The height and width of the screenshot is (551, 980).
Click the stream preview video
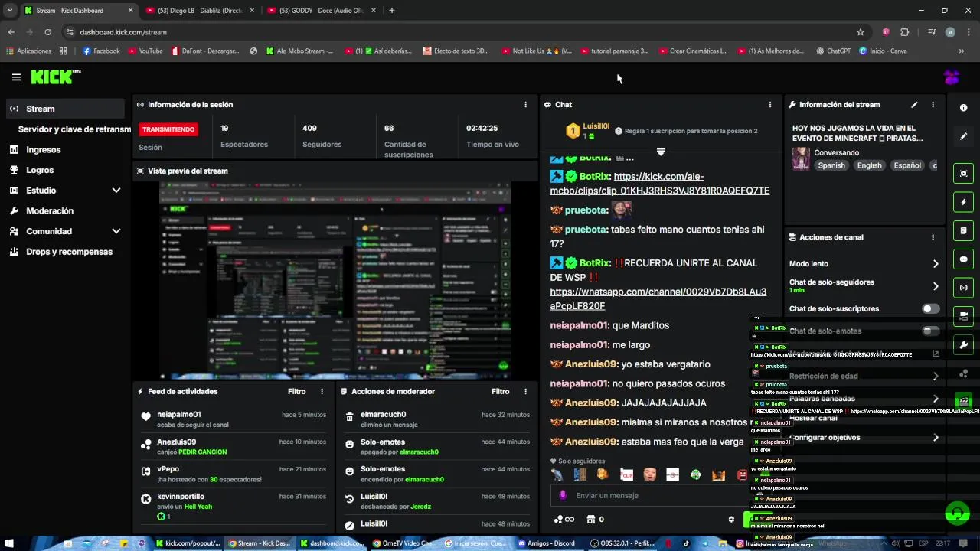pyautogui.click(x=335, y=280)
